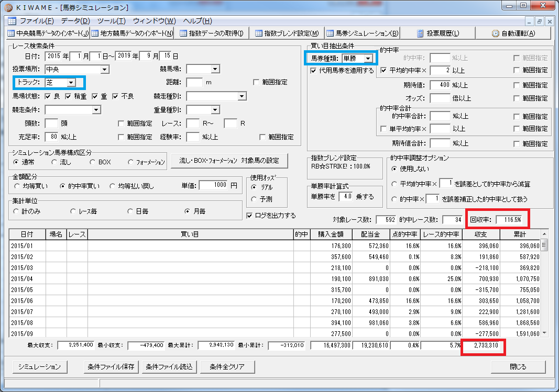Open the ウィンドウ(W) menu
The image size is (559, 392).
coord(155,20)
